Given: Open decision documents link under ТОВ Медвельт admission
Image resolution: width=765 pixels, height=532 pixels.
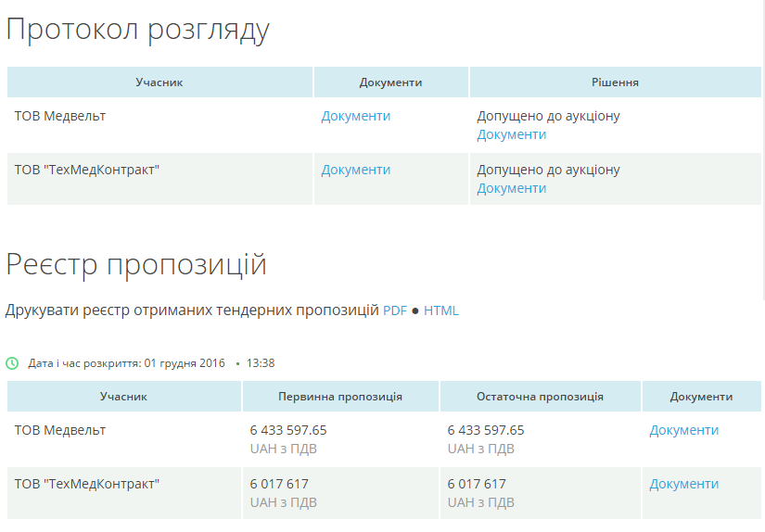Looking at the screenshot, I should pos(511,134).
